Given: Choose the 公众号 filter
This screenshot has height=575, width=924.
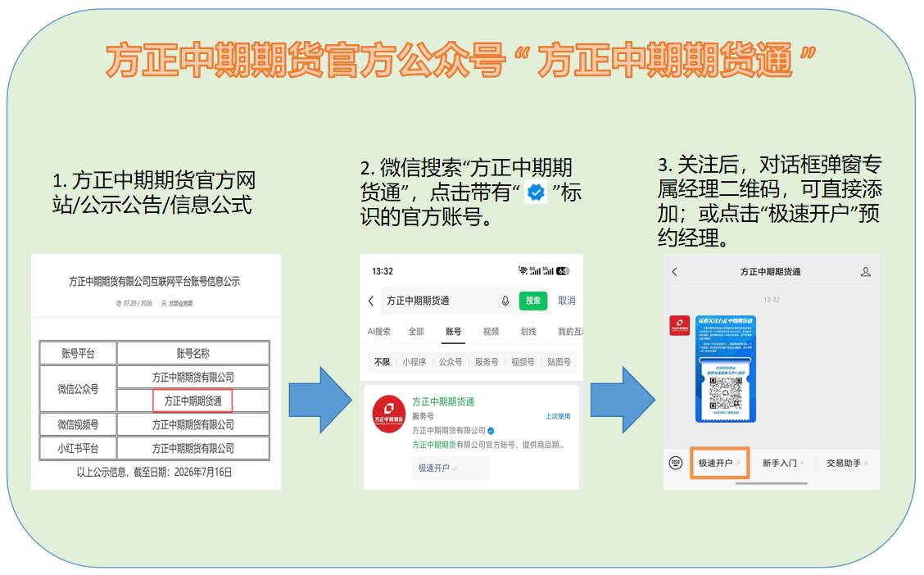Looking at the screenshot, I should point(451,362).
